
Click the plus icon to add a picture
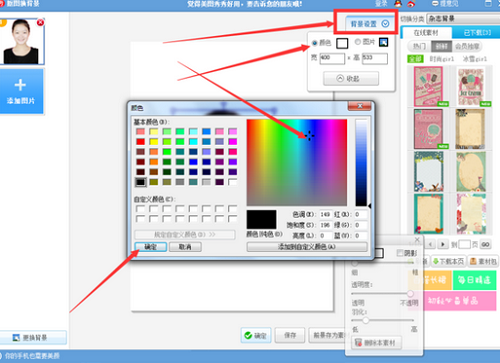tap(20, 85)
